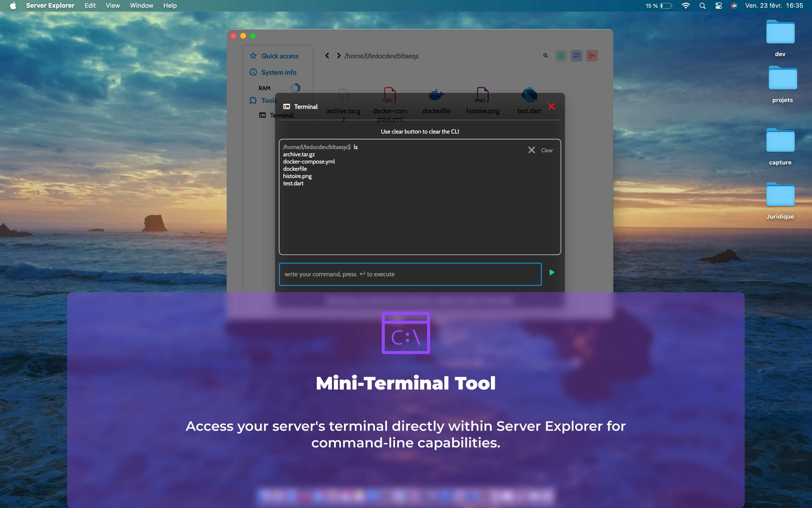Open the Window menu
Viewport: 812px width, 508px height.
point(142,6)
